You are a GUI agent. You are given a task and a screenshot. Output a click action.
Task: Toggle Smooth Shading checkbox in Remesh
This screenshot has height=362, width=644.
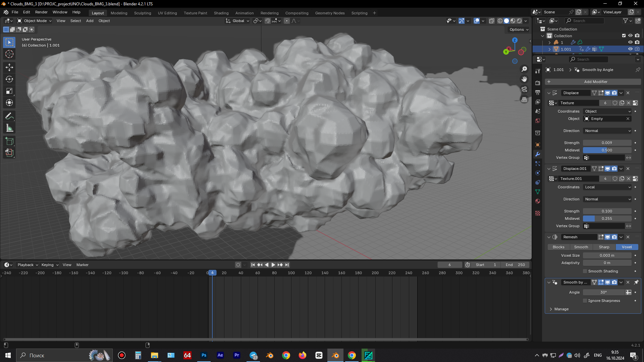coord(585,271)
